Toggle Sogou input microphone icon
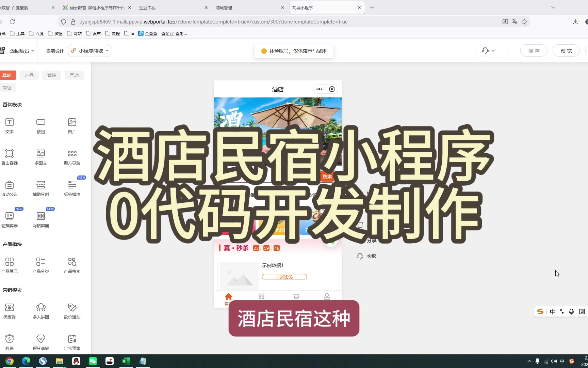 pyautogui.click(x=571, y=311)
